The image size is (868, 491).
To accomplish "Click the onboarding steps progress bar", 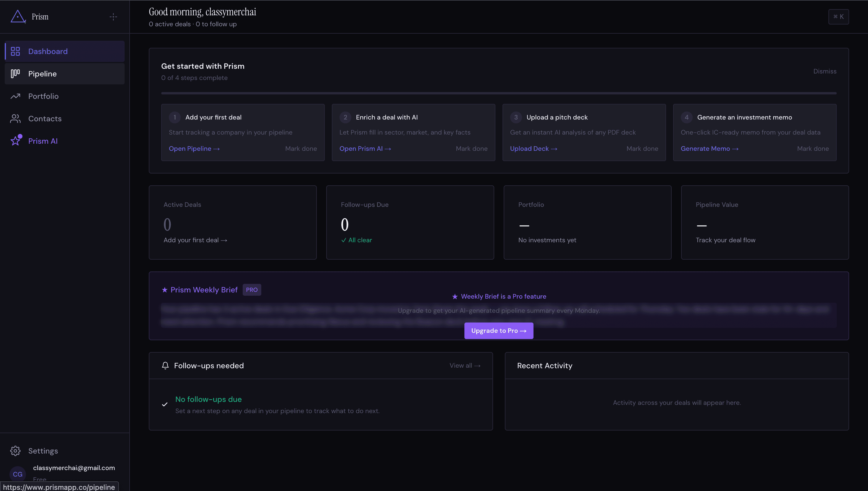I will (498, 93).
